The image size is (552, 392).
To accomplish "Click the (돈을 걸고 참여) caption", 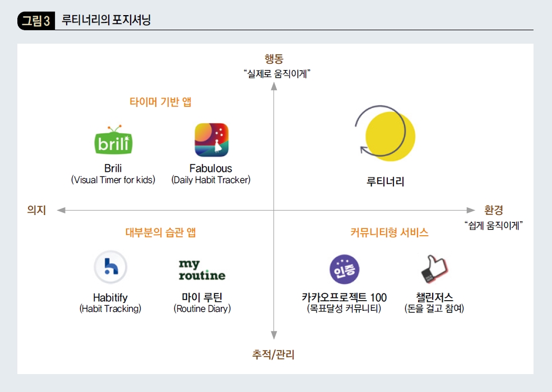I will [434, 309].
